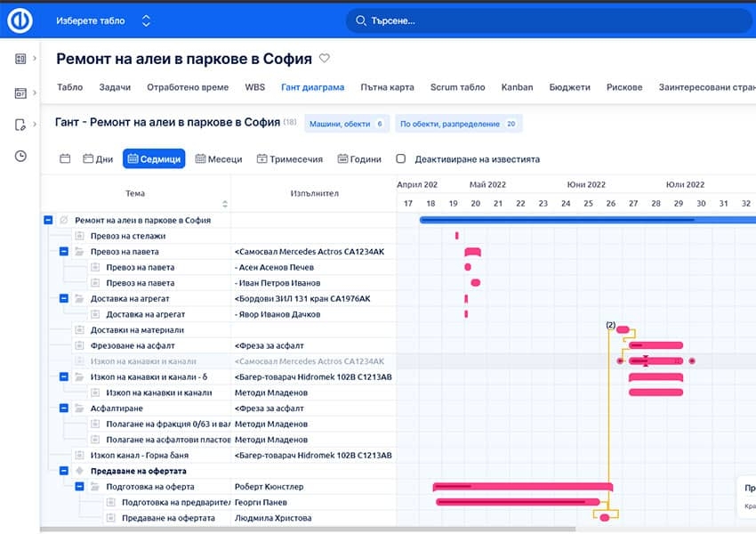The image size is (756, 534).
Task: Open the document edit icon in left sidebar
Action: coord(20,125)
